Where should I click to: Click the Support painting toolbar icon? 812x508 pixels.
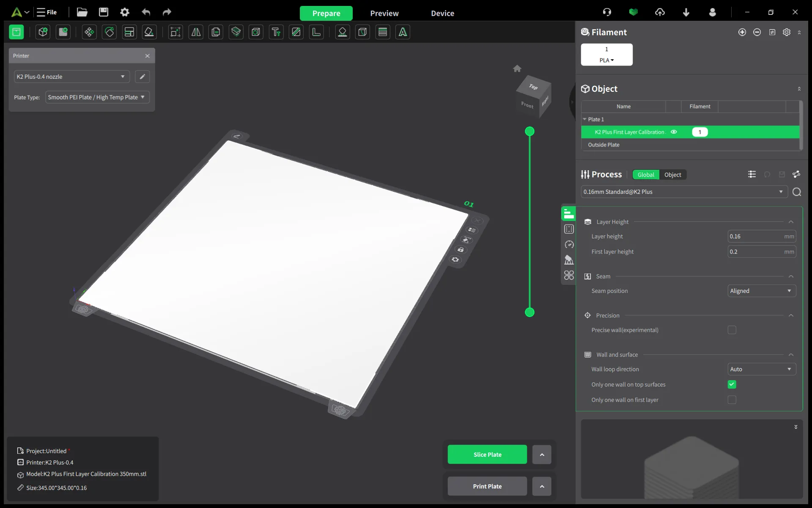pyautogui.click(x=343, y=32)
